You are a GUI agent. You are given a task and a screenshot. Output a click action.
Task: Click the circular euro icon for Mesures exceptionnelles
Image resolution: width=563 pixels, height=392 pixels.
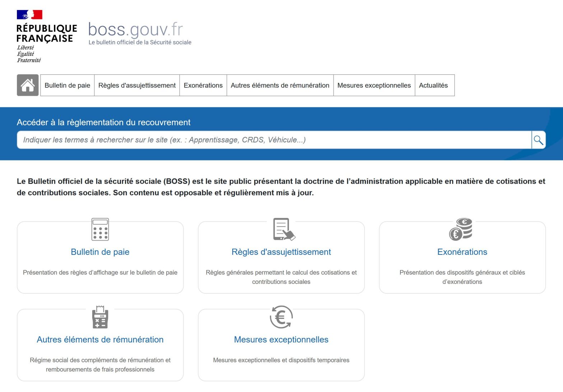(281, 317)
